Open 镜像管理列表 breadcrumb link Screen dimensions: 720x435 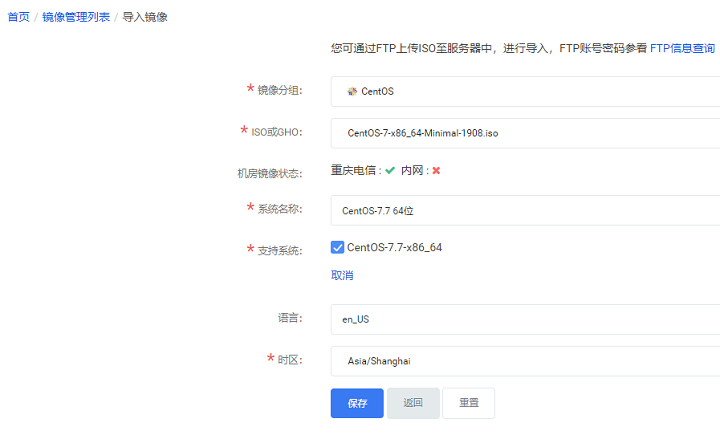[x=76, y=17]
